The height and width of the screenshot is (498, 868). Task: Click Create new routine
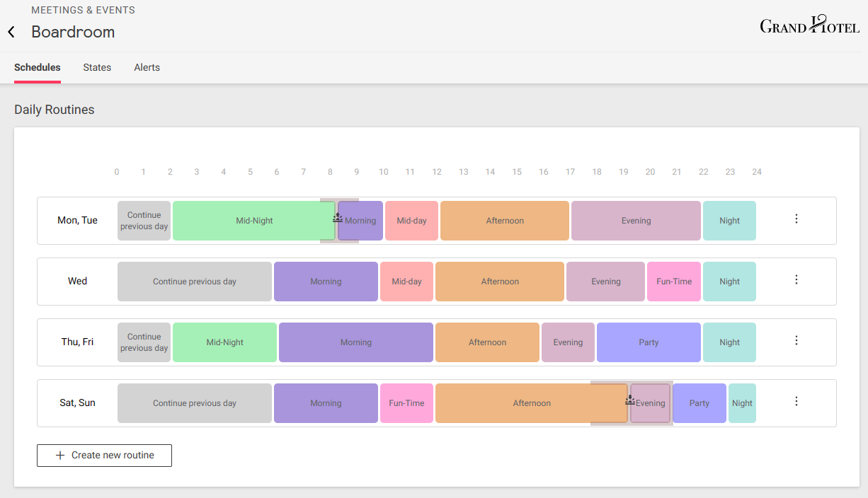pos(104,455)
